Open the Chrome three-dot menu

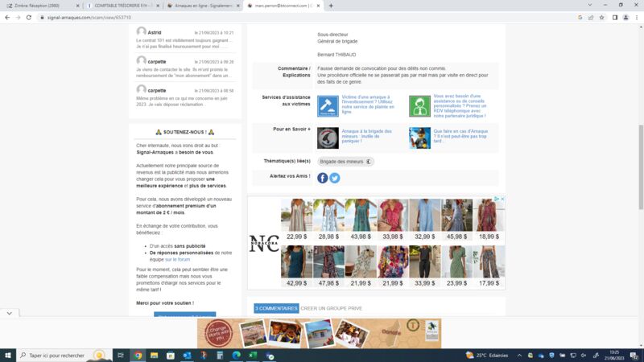(x=636, y=17)
